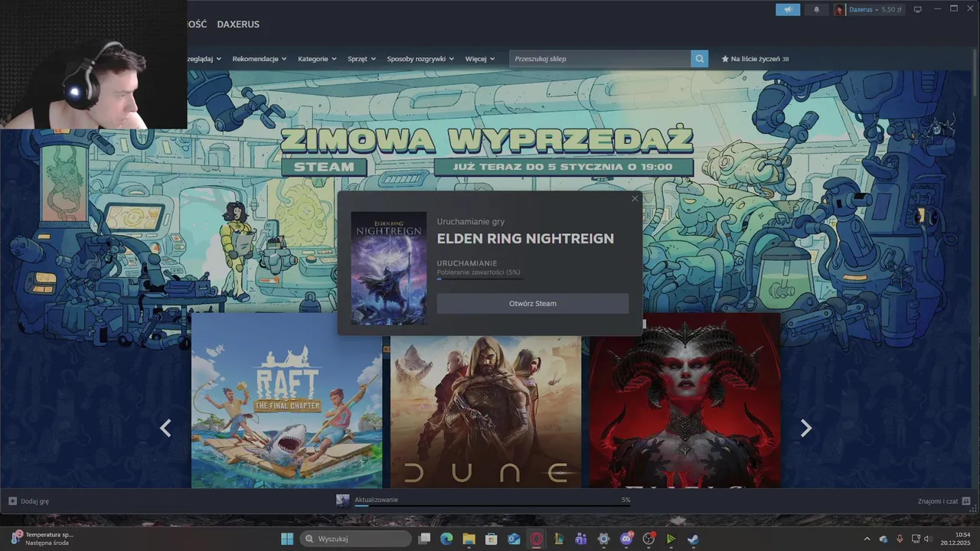Viewport: 980px width, 551px height.
Task: Click the Elden Ring Nightreign cover art
Action: pyautogui.click(x=389, y=269)
